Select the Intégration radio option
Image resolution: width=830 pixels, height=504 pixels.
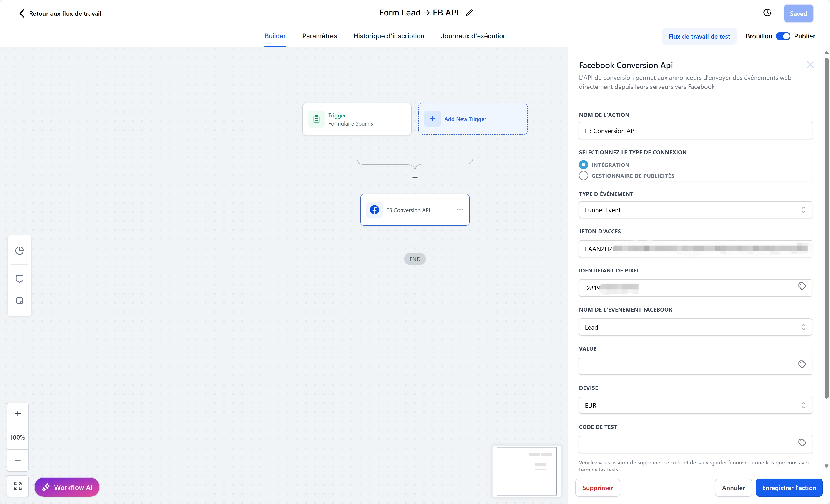pyautogui.click(x=584, y=165)
